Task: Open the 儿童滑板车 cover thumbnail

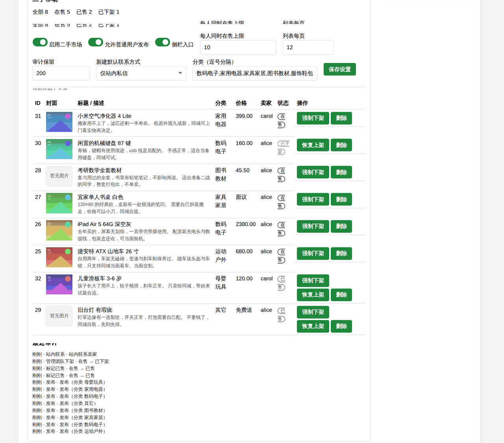Action: [59, 284]
